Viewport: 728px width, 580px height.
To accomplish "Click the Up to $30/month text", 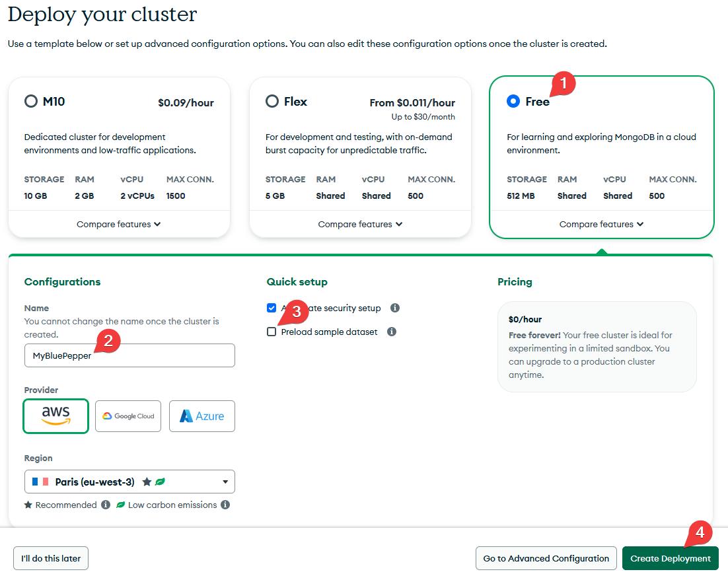I will tap(423, 117).
